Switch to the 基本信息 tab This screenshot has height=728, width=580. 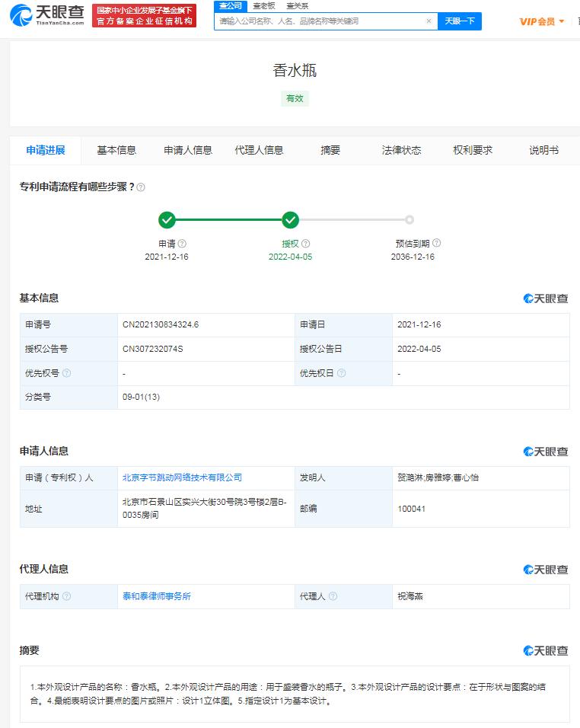[116, 150]
